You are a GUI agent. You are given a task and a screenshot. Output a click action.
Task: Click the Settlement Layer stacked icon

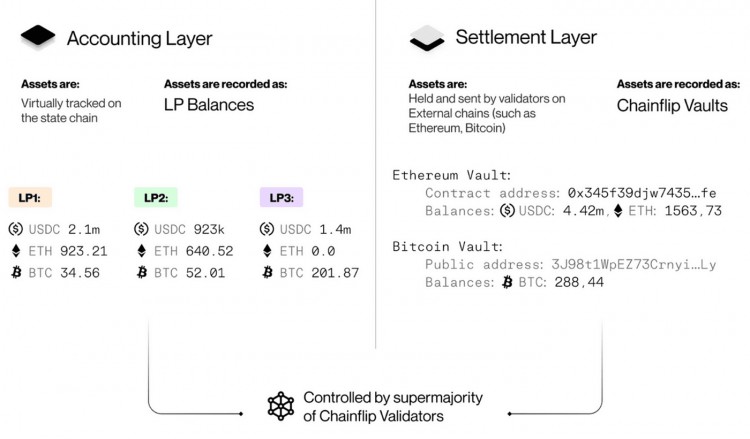pos(427,38)
